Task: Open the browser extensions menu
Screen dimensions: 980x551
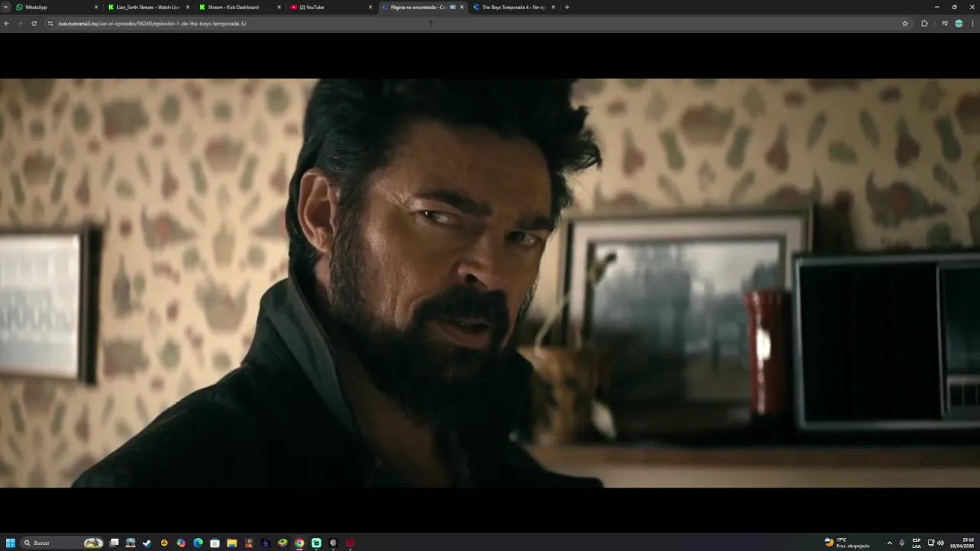Action: pyautogui.click(x=924, y=24)
